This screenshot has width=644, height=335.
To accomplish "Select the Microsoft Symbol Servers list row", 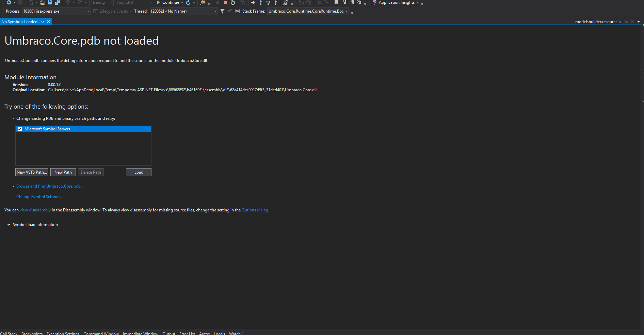I will coord(83,129).
